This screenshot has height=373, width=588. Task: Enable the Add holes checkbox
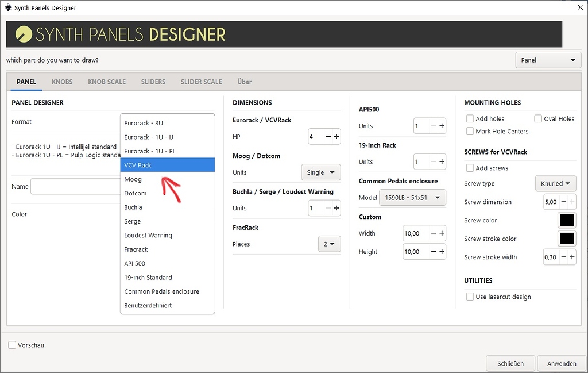tap(470, 118)
